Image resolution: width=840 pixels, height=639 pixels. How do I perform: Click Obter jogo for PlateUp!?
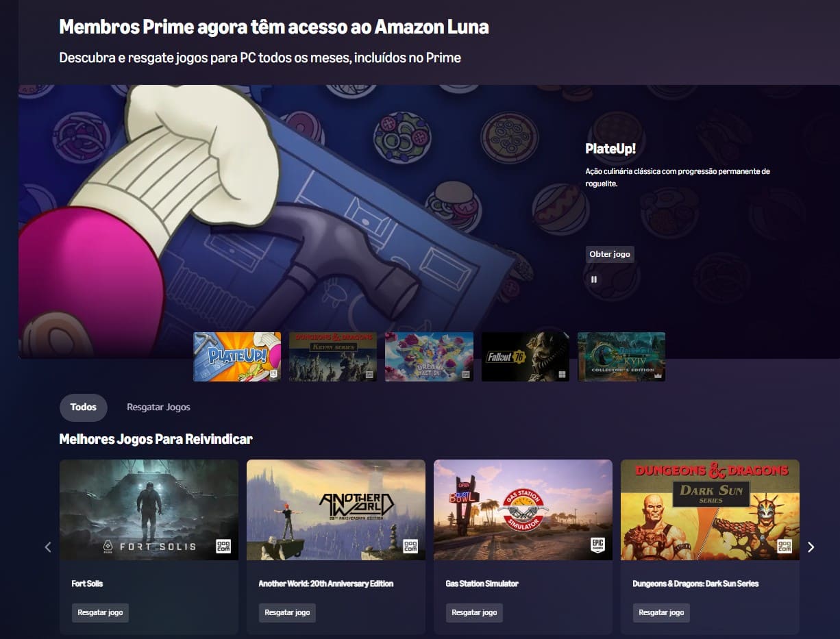(610, 254)
